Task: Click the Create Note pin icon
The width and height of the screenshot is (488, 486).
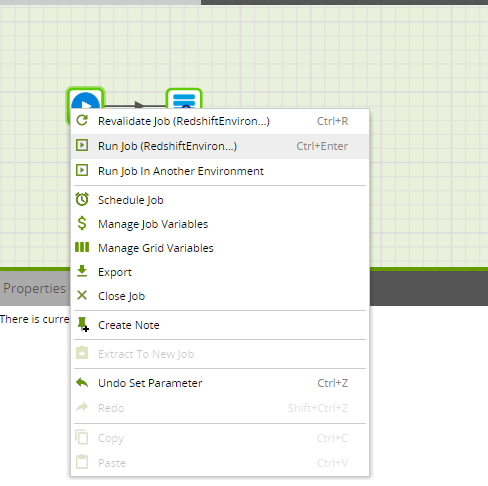Action: 83,324
